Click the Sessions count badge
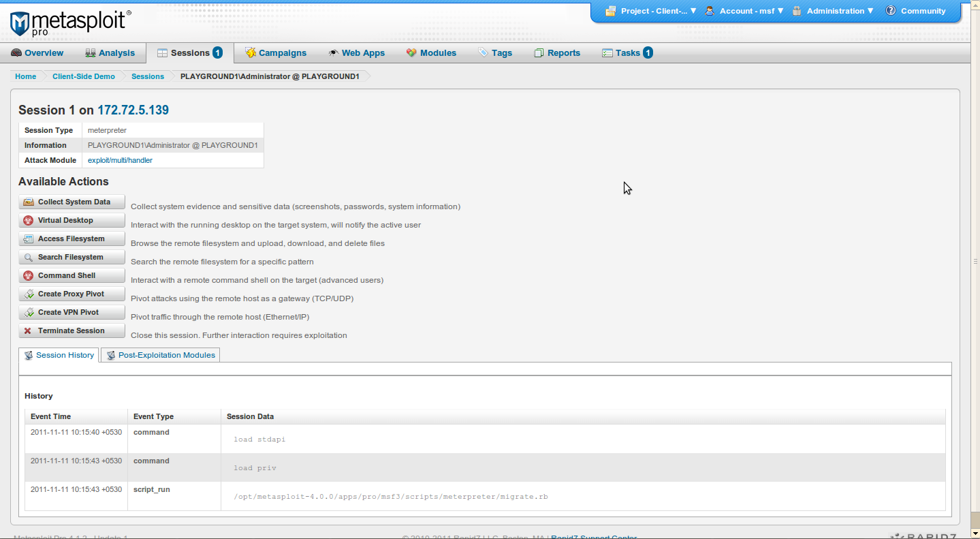 coord(217,52)
